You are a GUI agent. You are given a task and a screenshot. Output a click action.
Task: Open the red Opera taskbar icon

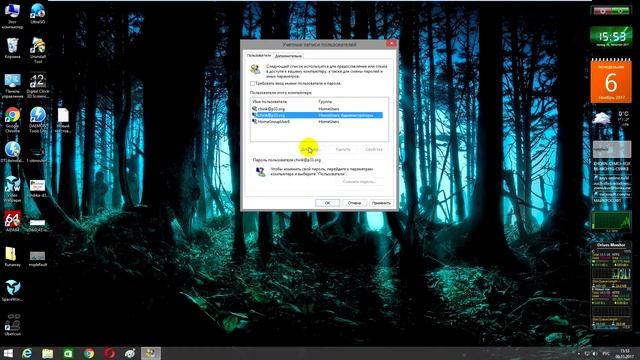pyautogui.click(x=109, y=353)
